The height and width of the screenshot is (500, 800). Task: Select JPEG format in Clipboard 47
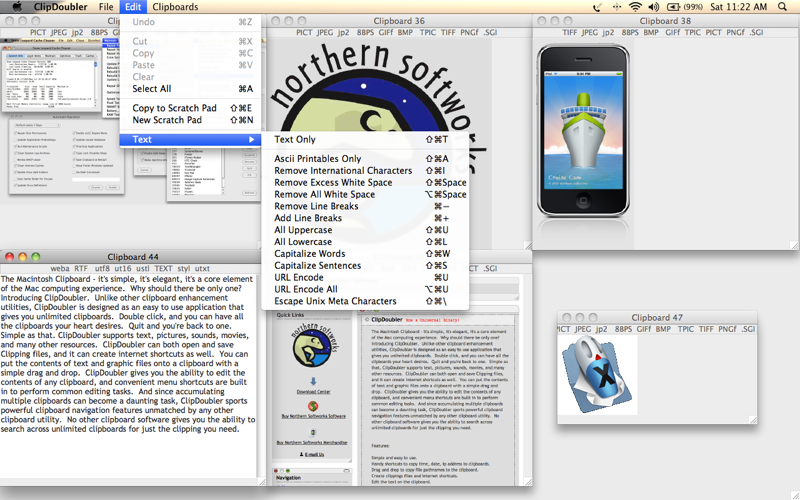(x=583, y=329)
